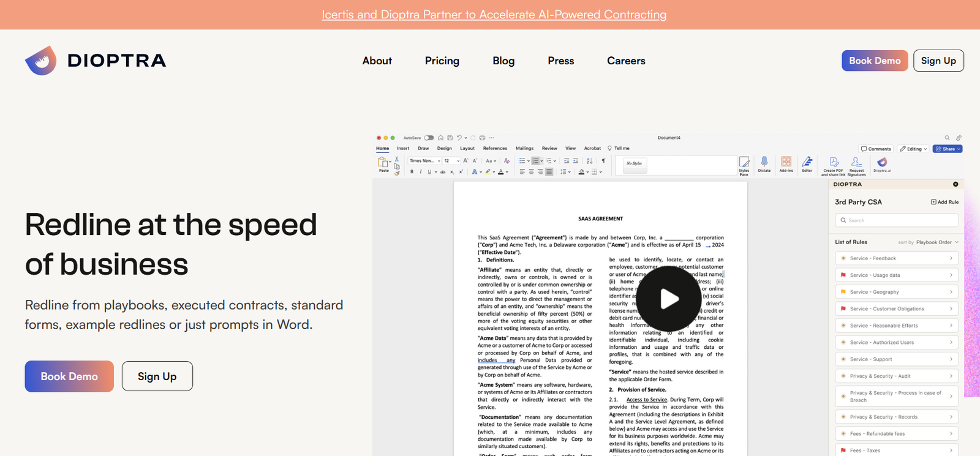Click the yellow text highlight color button
Screen dimensions: 980x456
(488, 172)
